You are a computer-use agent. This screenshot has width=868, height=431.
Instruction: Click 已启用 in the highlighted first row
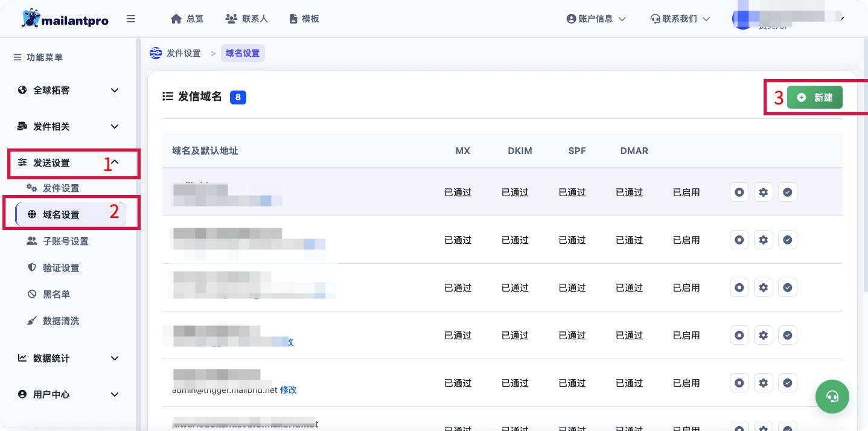pyautogui.click(x=686, y=193)
